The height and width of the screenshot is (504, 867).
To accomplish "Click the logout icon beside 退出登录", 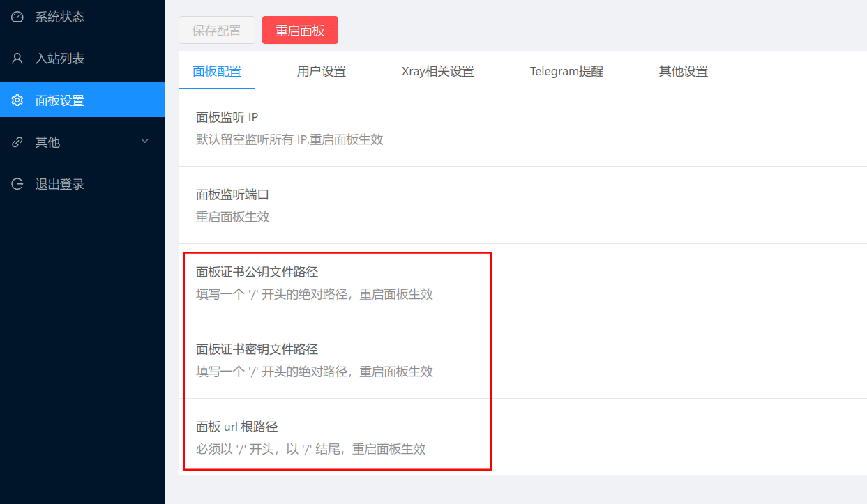I will pos(17,184).
